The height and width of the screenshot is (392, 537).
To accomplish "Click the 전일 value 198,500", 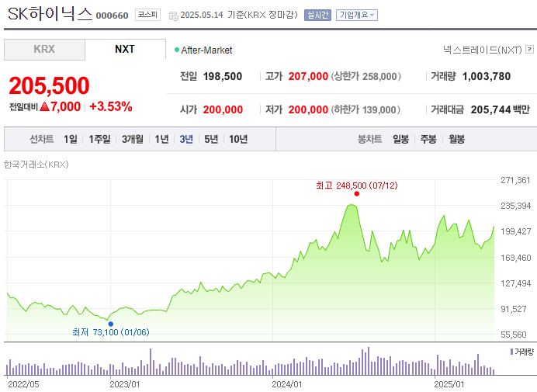I will coord(223,76).
